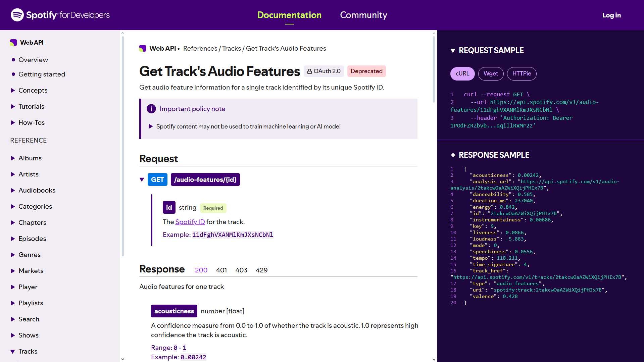Show the 200 response tab
Screen dimensions: 644x362
[201, 270]
